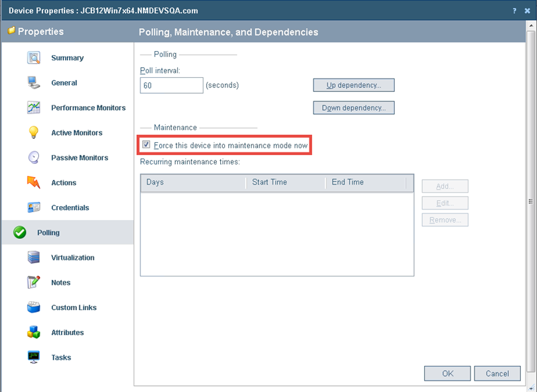Click the Virtualization server icon
Image resolution: width=537 pixels, height=392 pixels.
(x=34, y=258)
